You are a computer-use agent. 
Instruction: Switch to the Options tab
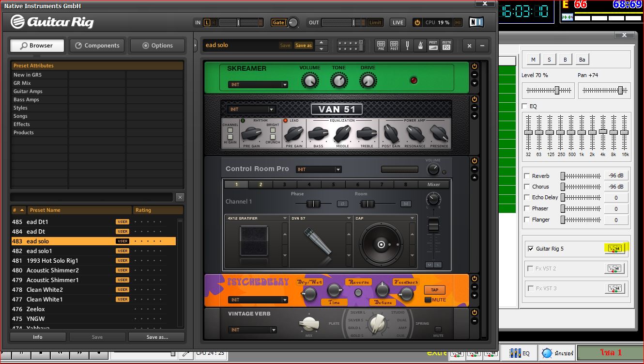pos(157,46)
